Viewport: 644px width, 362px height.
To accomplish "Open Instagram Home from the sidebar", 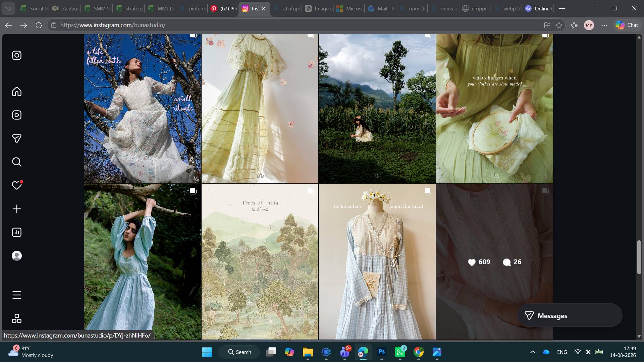I will [17, 92].
